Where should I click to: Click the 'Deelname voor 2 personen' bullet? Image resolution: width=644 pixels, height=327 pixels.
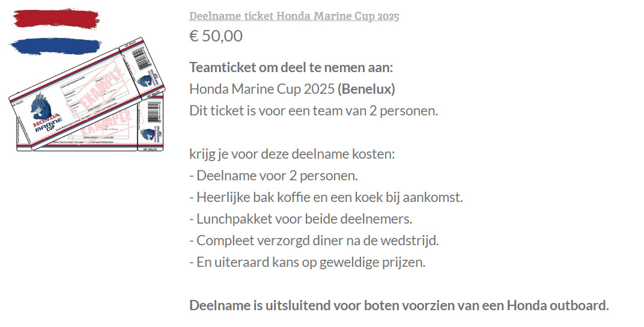273,176
